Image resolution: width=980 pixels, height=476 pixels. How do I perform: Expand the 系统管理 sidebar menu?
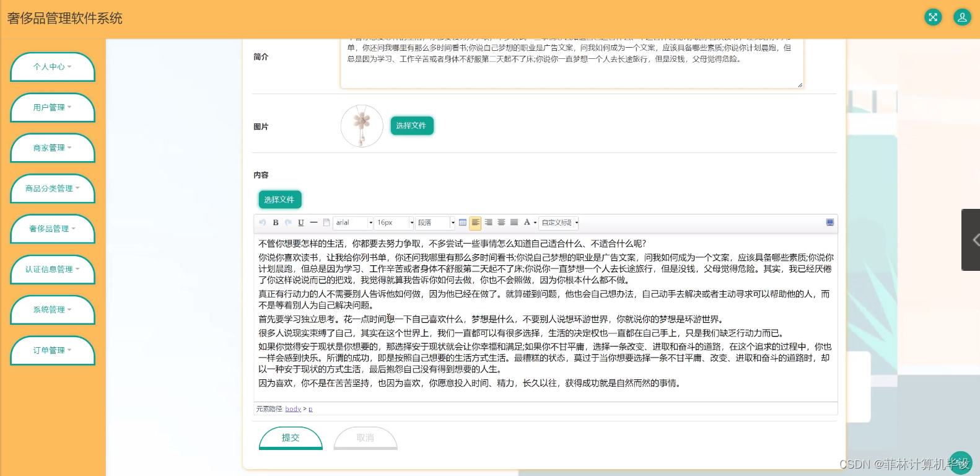[53, 309]
